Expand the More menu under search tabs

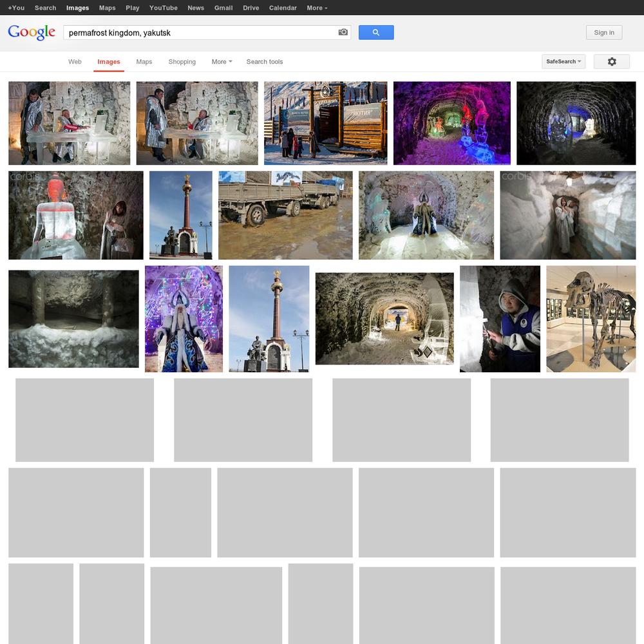click(x=222, y=62)
